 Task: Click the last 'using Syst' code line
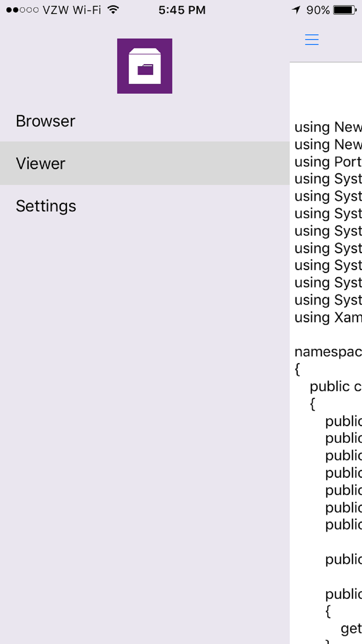328,300
